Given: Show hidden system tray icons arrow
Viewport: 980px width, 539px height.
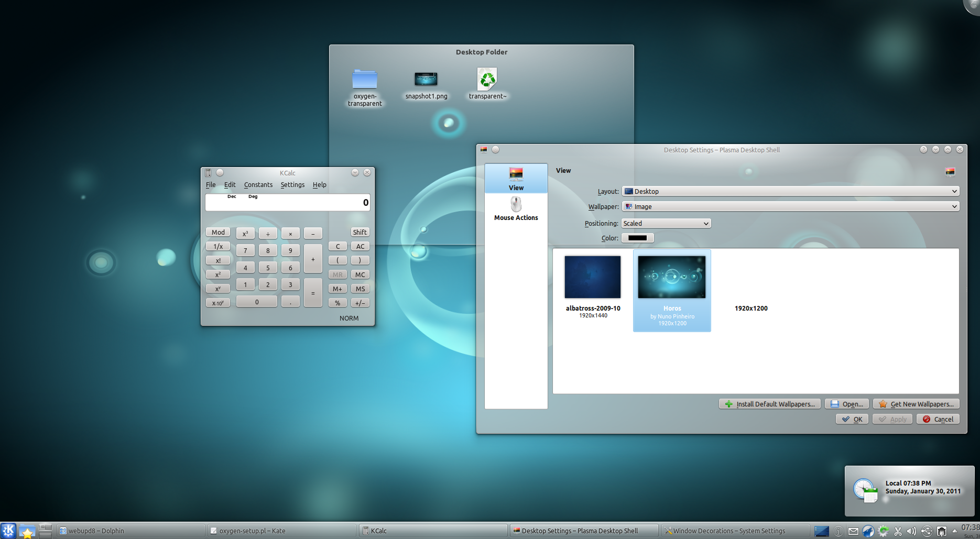Looking at the screenshot, I should point(955,531).
